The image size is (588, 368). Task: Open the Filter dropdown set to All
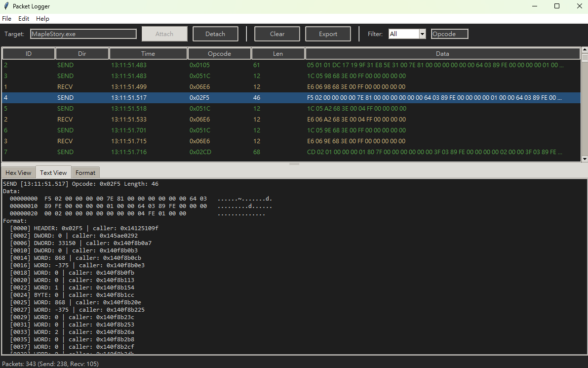point(407,34)
